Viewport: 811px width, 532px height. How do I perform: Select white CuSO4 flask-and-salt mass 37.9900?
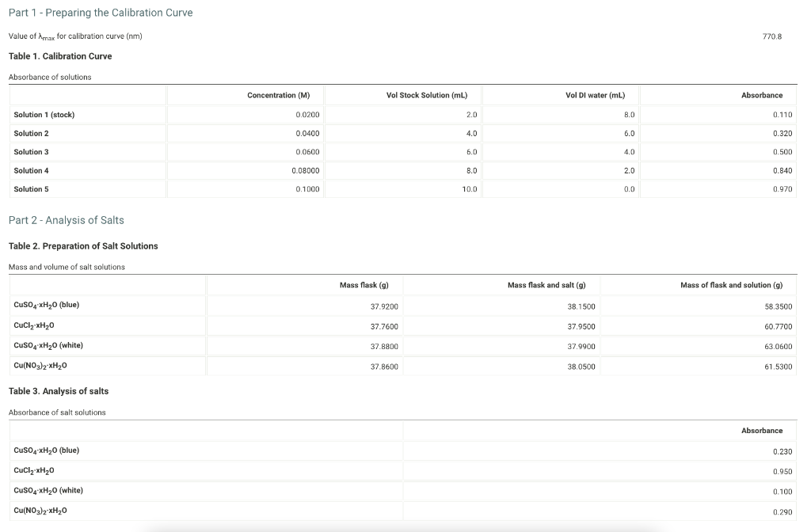pyautogui.click(x=581, y=347)
